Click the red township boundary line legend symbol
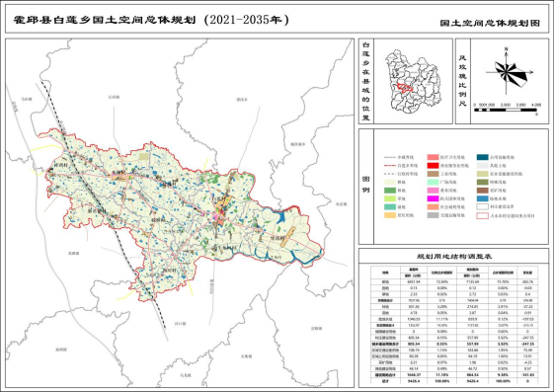 pyautogui.click(x=390, y=166)
